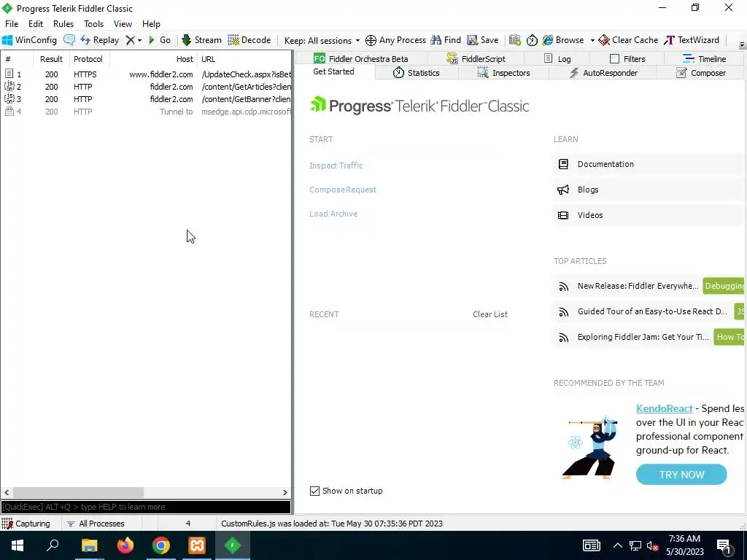Open Videos in Learn section
This screenshot has height=560, width=747.
click(648, 215)
